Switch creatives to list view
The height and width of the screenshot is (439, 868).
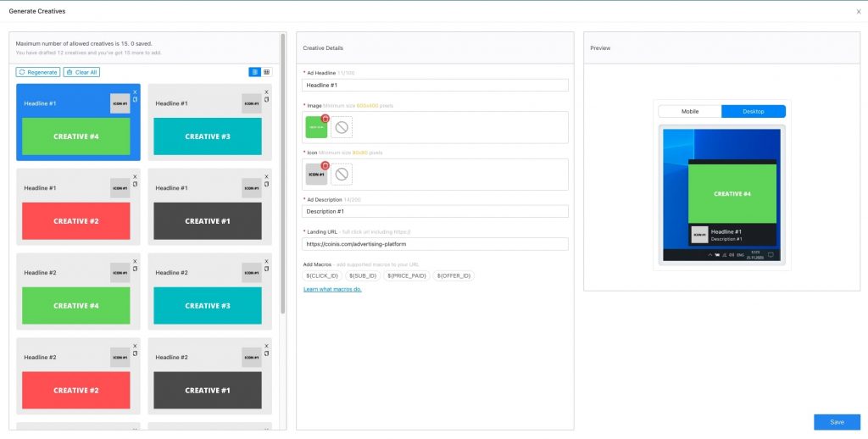tap(254, 72)
